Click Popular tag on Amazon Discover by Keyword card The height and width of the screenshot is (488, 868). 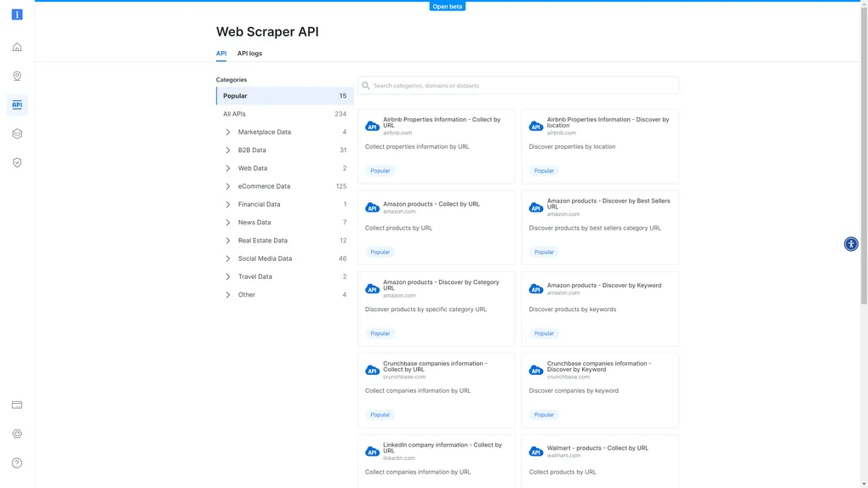click(544, 333)
